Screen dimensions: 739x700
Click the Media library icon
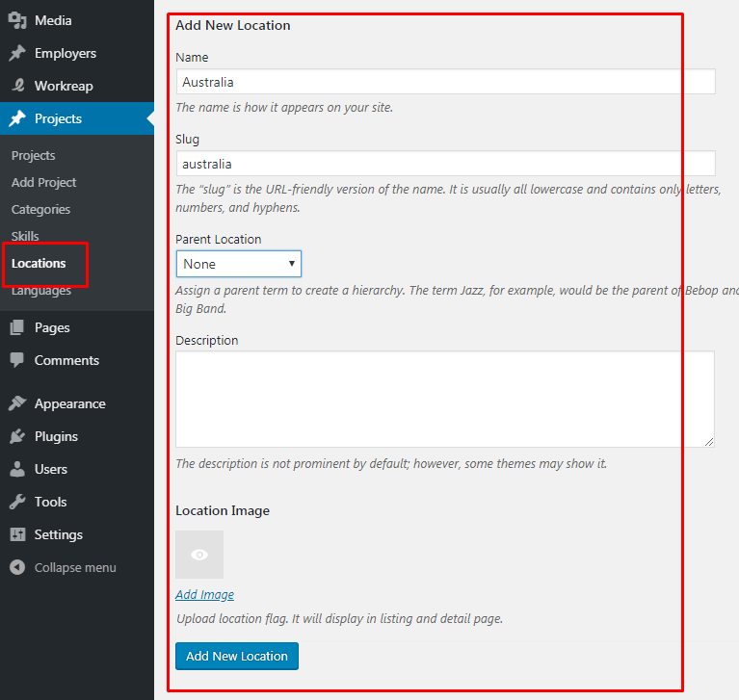pyautogui.click(x=17, y=21)
